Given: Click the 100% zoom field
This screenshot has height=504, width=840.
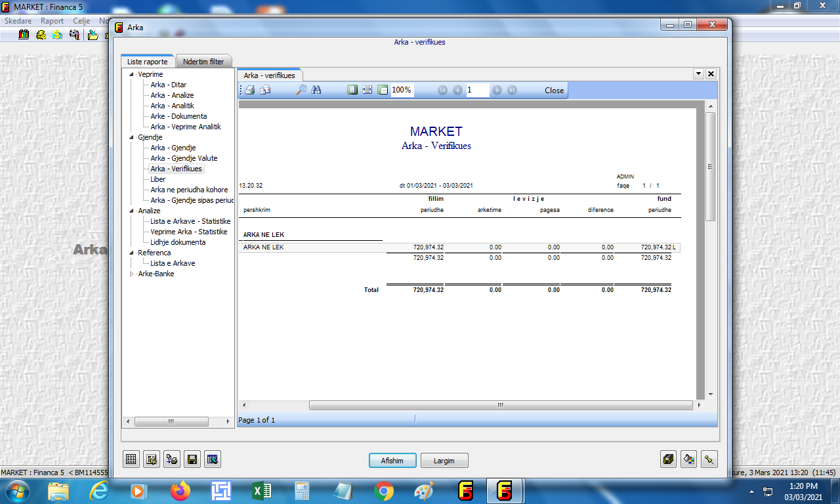Looking at the screenshot, I should [x=402, y=90].
